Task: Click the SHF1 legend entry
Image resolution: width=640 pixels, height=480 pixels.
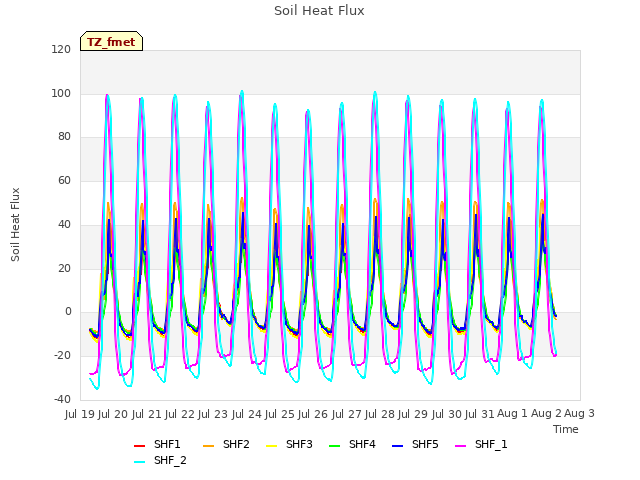Action: 157,444
